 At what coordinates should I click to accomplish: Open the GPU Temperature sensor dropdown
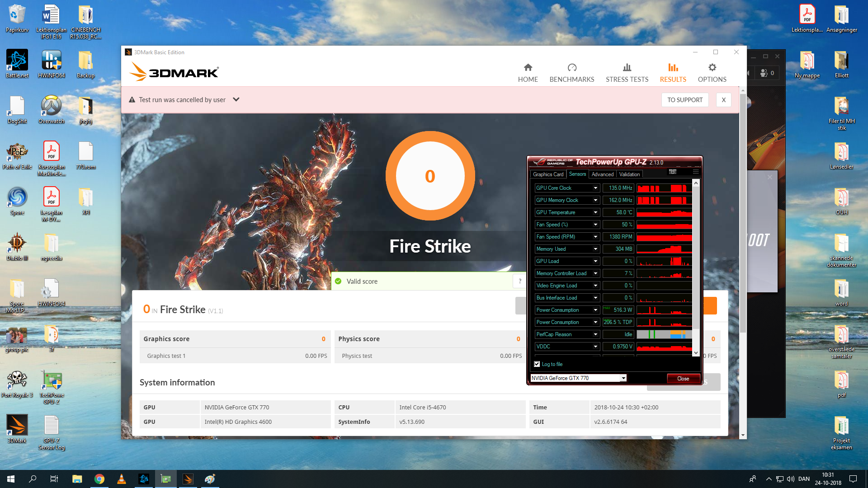595,212
